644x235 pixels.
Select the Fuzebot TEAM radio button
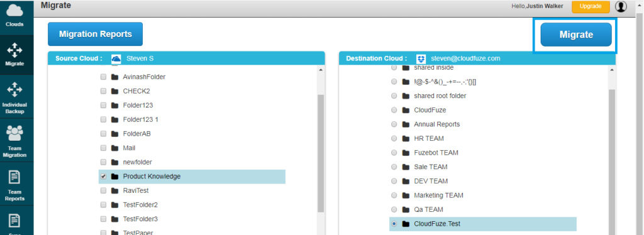[x=394, y=153]
